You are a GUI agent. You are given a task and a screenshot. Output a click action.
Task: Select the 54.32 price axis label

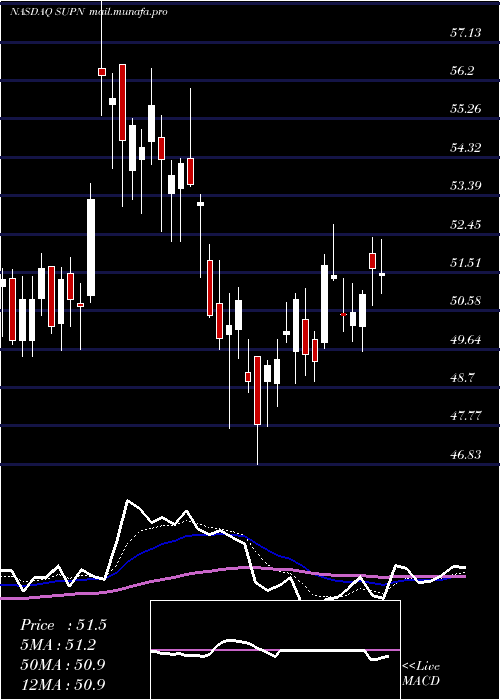click(466, 147)
